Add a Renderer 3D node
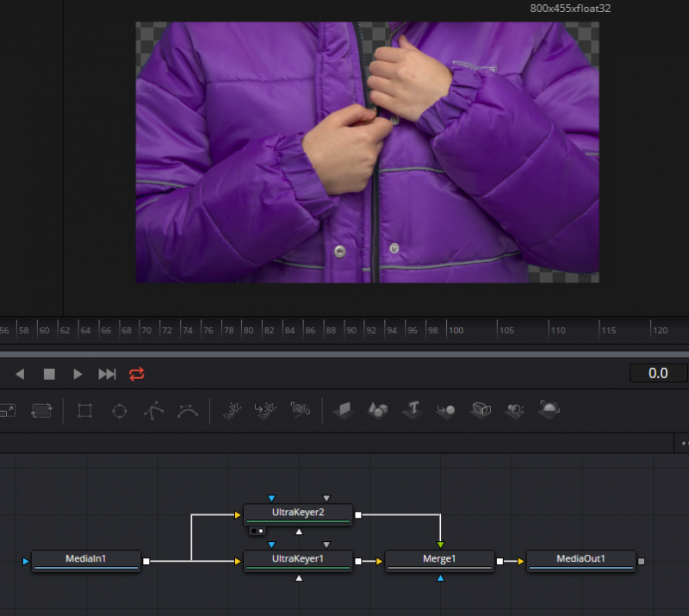The image size is (689, 616). tap(550, 411)
